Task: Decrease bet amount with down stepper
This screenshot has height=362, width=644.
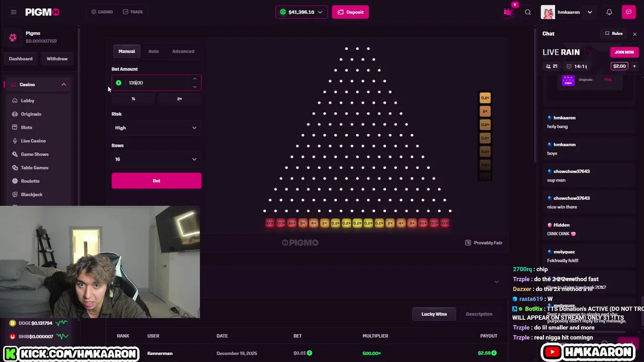Action: (x=195, y=87)
